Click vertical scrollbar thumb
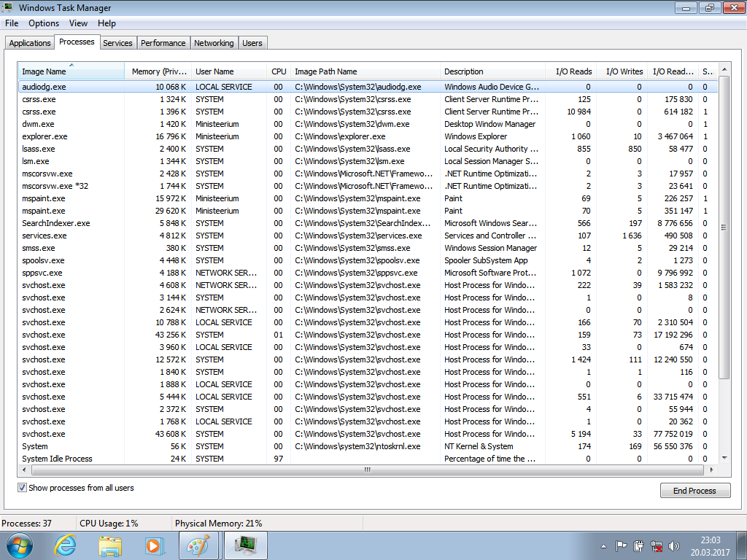Image resolution: width=747 pixels, height=560 pixels. (724, 227)
